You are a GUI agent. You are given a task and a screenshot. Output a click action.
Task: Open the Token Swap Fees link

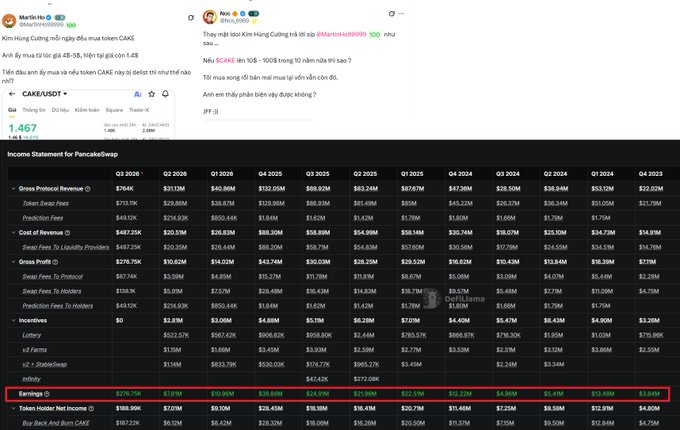click(x=46, y=203)
